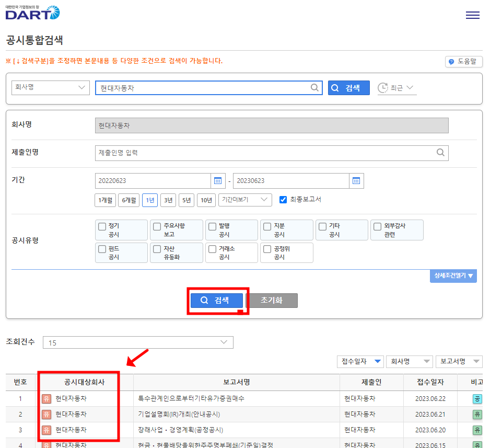Sort by 보고서명 dropdown
This screenshot has width=490, height=448.
(459, 361)
